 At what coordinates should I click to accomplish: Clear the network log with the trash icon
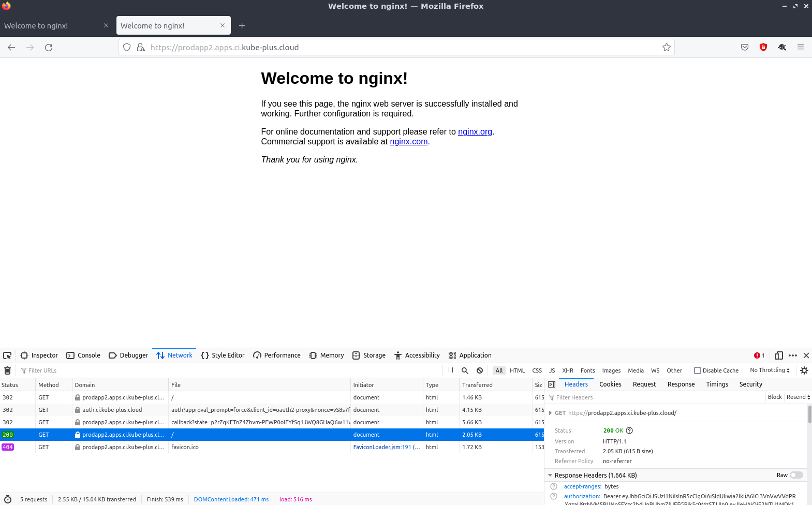[x=7, y=370]
